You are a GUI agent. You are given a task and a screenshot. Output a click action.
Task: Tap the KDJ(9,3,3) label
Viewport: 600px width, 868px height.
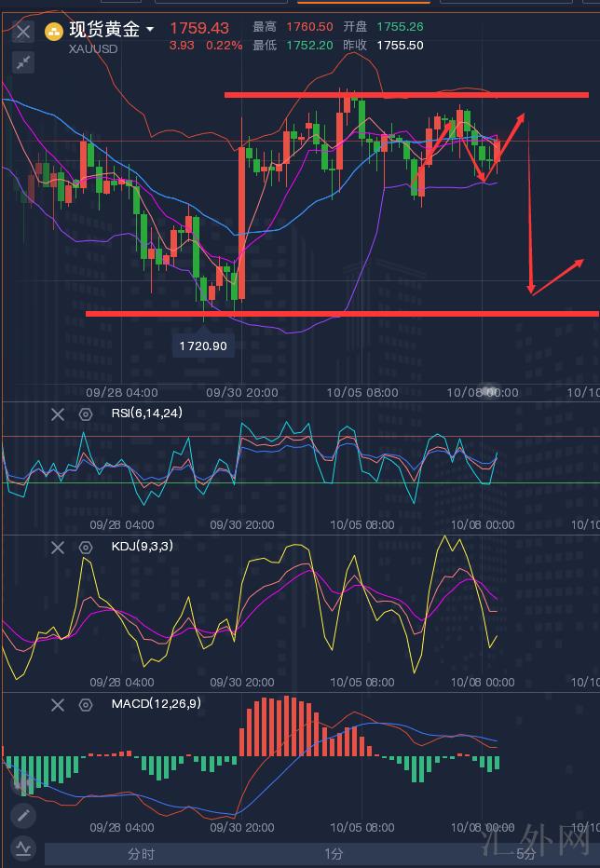(143, 546)
